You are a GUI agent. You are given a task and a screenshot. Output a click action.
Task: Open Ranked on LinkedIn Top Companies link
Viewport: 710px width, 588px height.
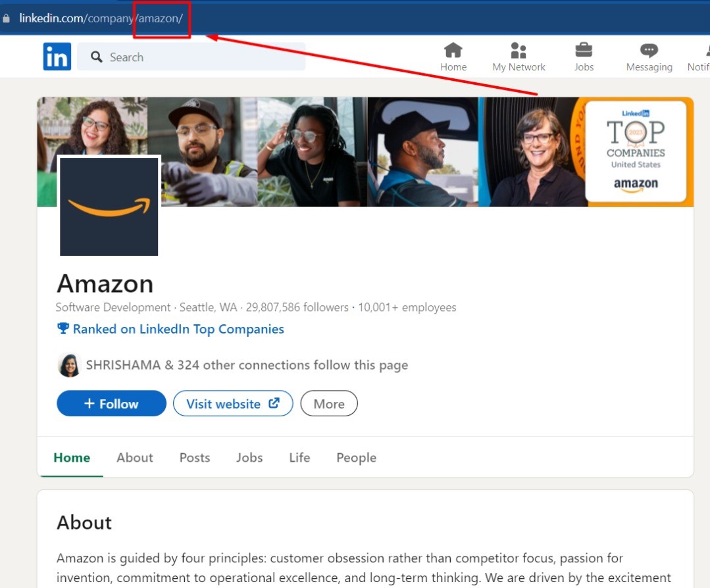click(178, 329)
